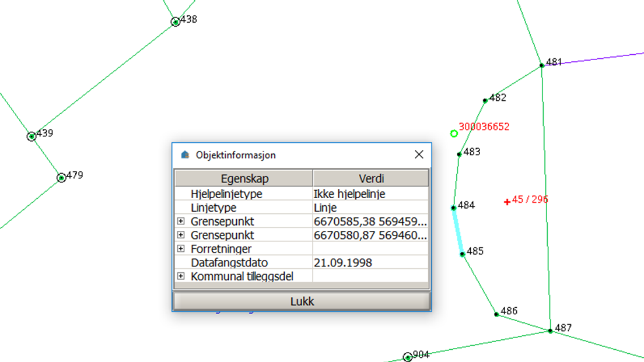The width and height of the screenshot is (644, 362).
Task: Expand the Grensepunkt row with value 6670580,87
Action: pos(181,235)
